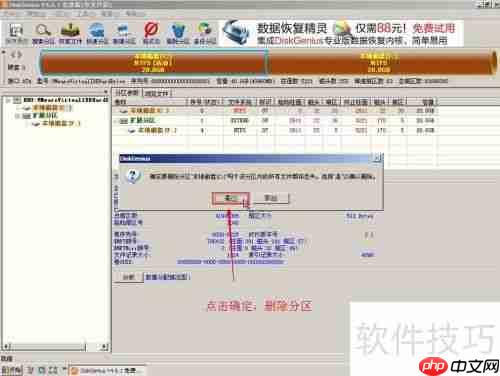Open the 恢复文件 (Recover files) tool
The image size is (500, 376).
click(70, 34)
